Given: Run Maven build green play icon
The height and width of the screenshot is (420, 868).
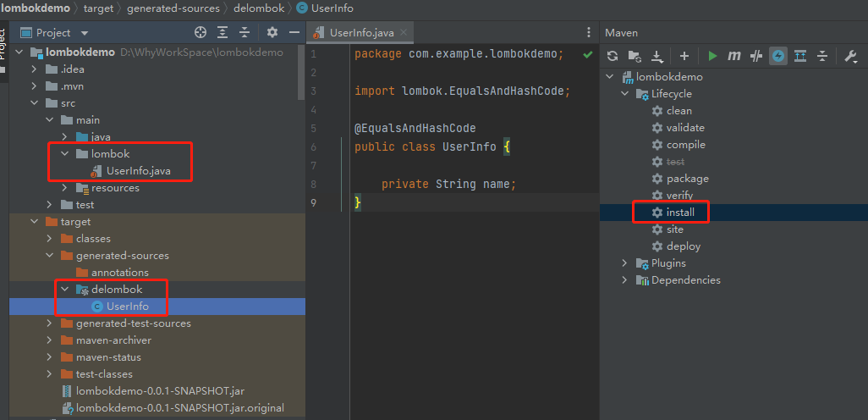Looking at the screenshot, I should 712,55.
